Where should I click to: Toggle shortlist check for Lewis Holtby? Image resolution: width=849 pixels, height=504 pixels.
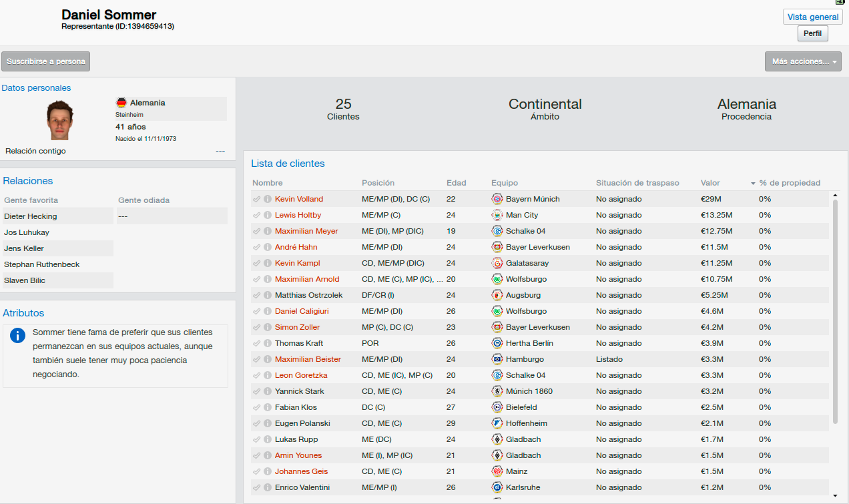pyautogui.click(x=257, y=215)
